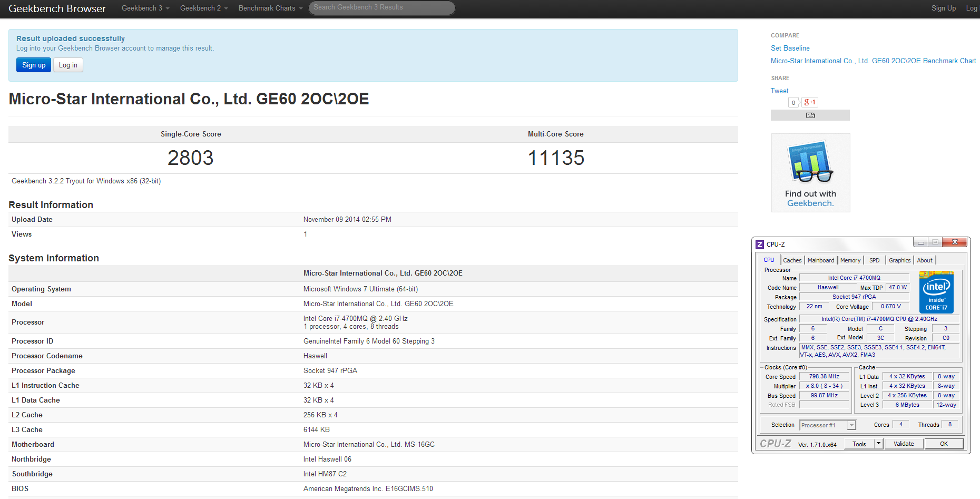
Task: Click the Geekbench glasses chart ad image
Action: 810,172
